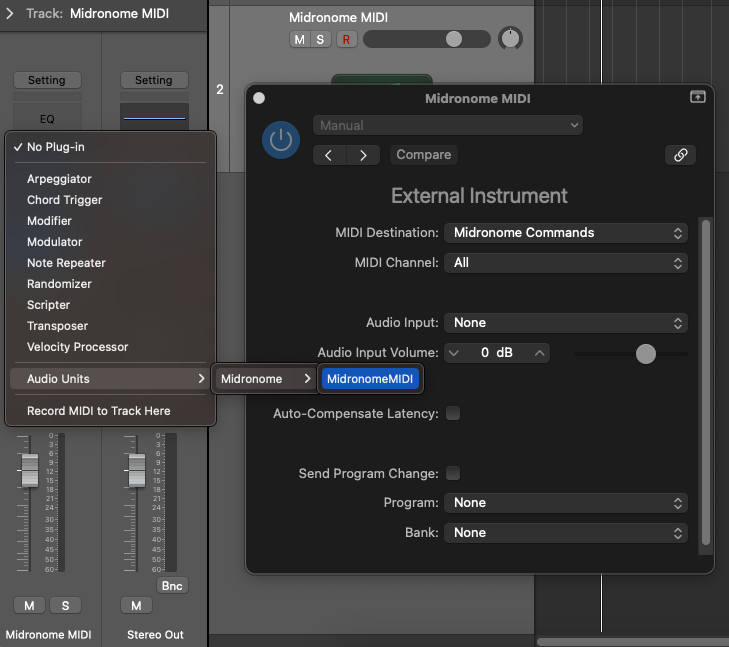
Task: Adjust the pan knob in track header
Action: 511,39
